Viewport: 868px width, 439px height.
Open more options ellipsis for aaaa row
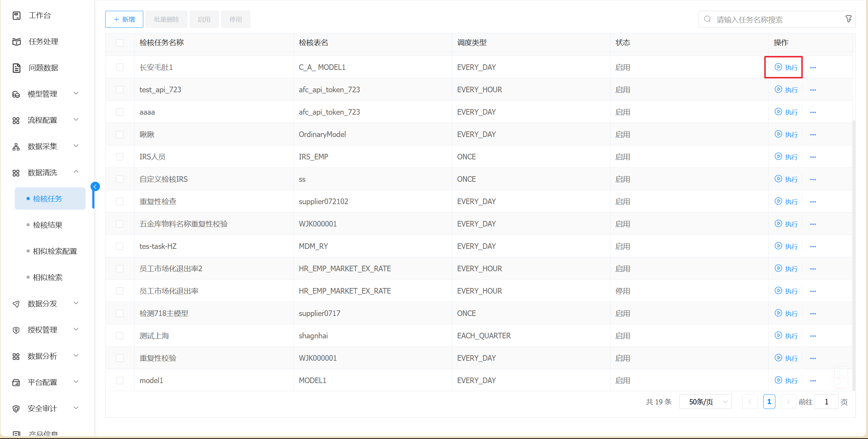813,112
